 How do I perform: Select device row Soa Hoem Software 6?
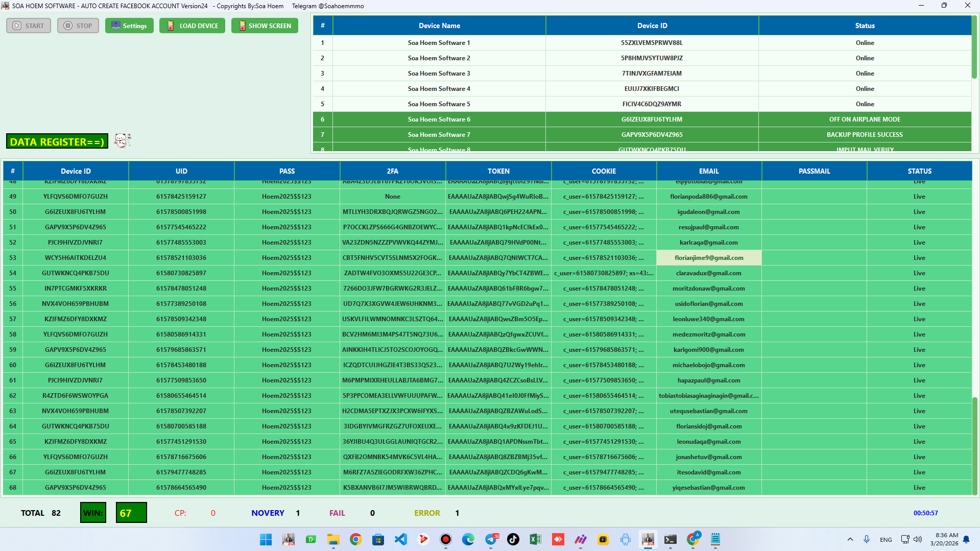(x=642, y=119)
